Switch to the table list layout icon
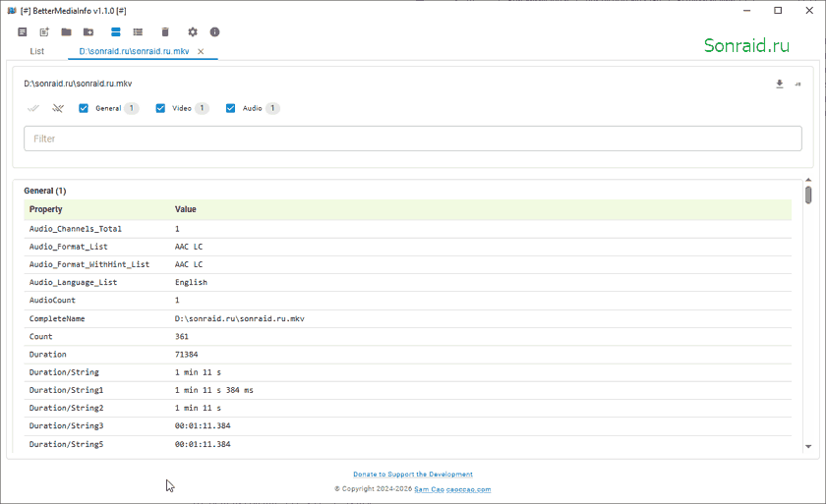The height and width of the screenshot is (504, 826). 138,32
